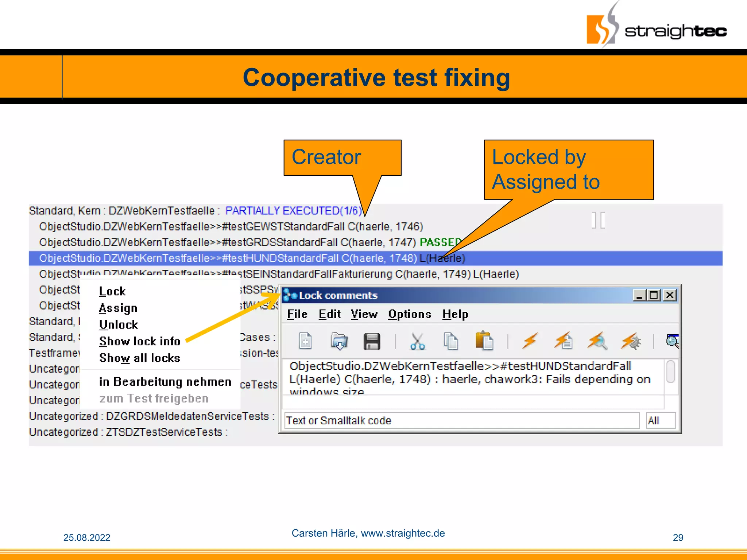This screenshot has height=560, width=747.
Task: Click the testHUNDStandardFall comment text in Lock comments
Action: pos(471,378)
